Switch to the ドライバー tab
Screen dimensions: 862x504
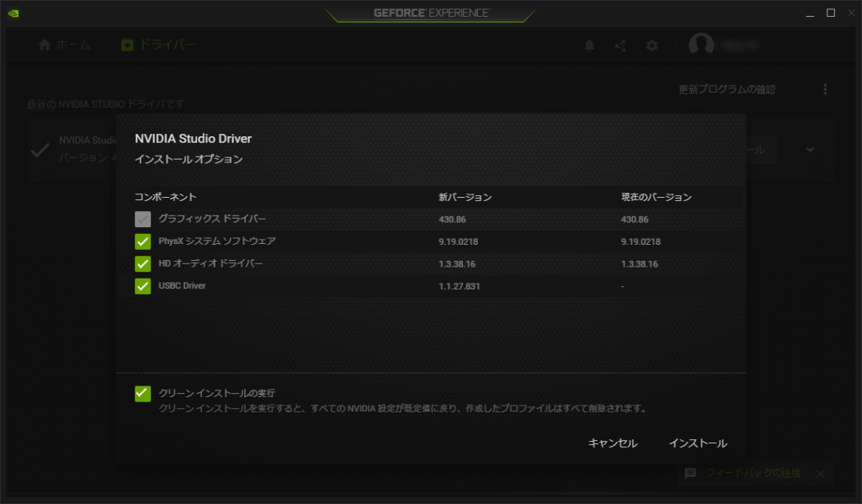coord(157,45)
